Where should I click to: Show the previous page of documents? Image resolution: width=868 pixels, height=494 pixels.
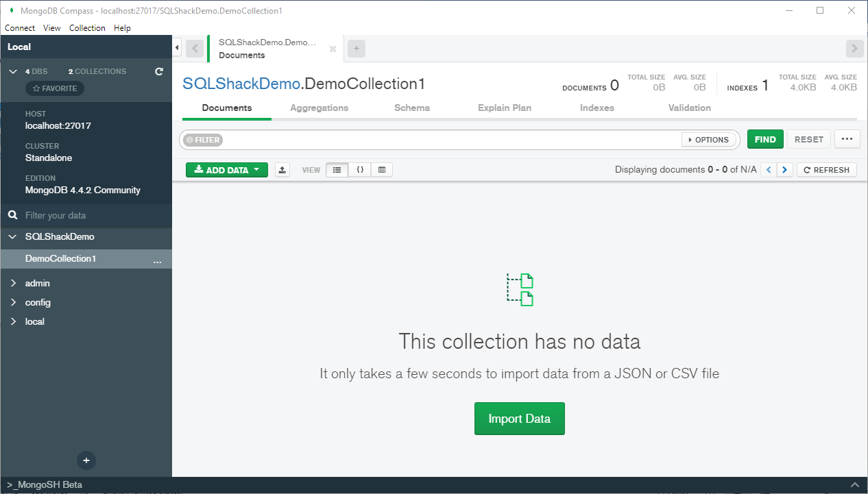(x=769, y=170)
